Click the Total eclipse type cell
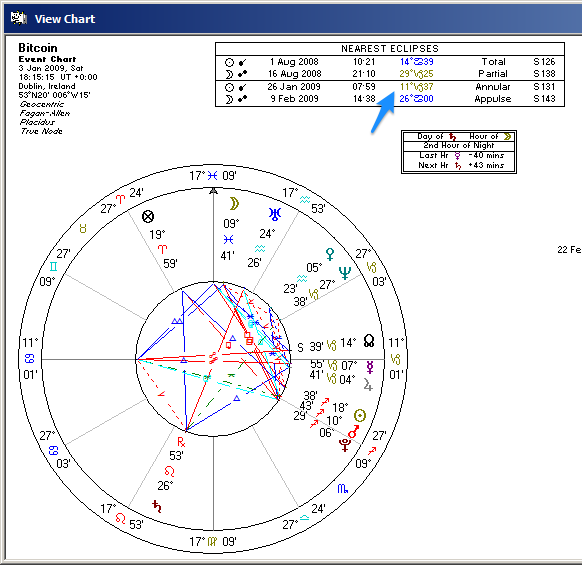The width and height of the screenshot is (582, 565). pos(493,62)
